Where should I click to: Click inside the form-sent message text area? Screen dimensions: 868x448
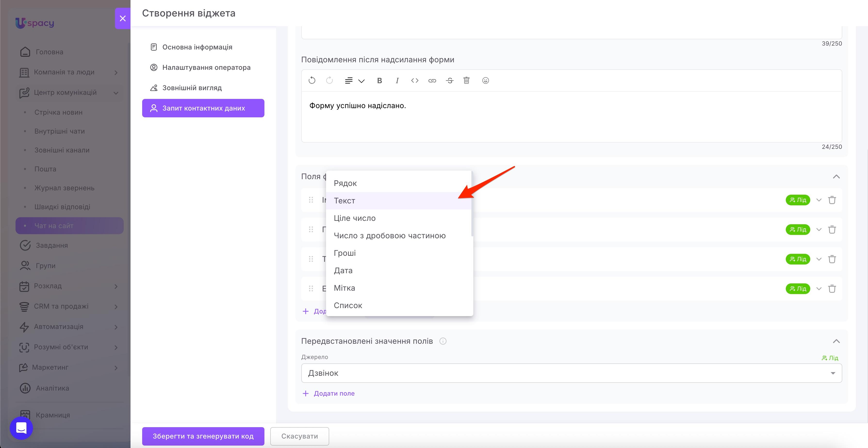(572, 117)
